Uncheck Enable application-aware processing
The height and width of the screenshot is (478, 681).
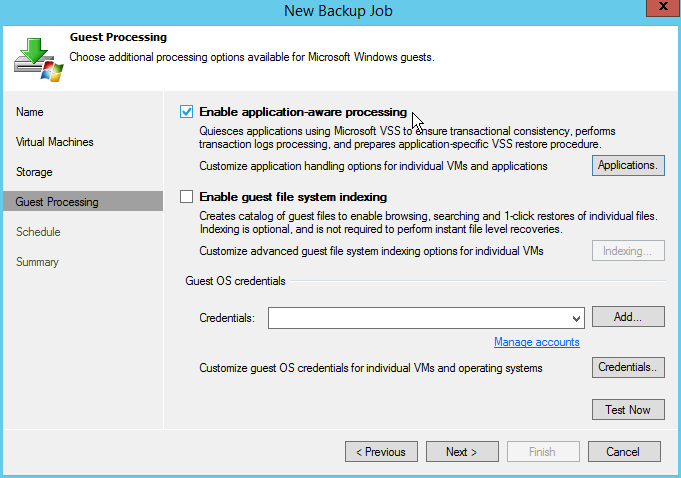pyautogui.click(x=187, y=112)
